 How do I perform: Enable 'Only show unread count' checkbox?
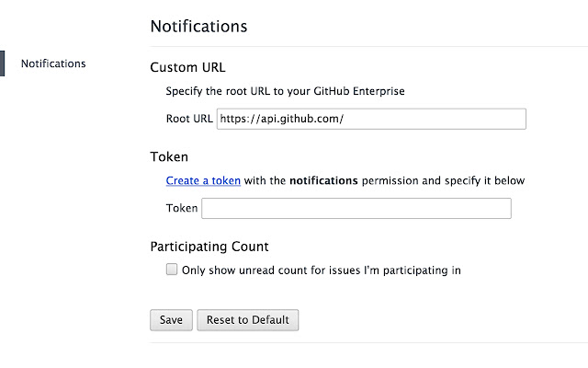(172, 270)
